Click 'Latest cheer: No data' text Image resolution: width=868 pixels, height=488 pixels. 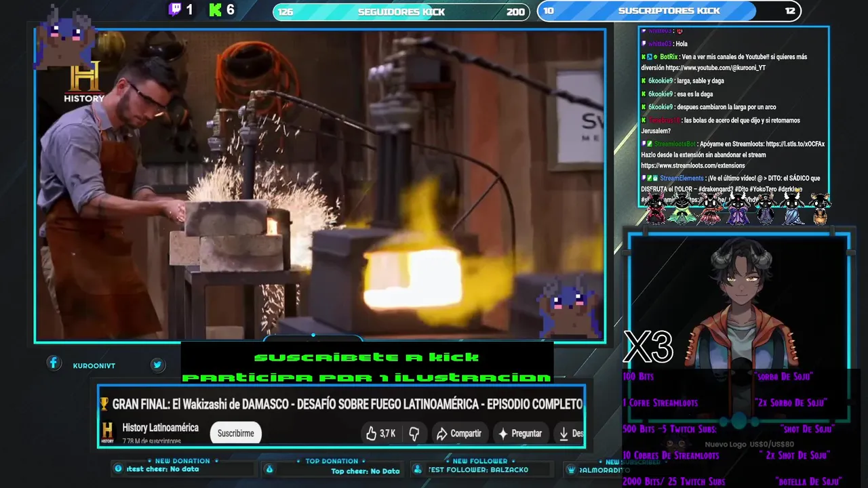tap(162, 469)
